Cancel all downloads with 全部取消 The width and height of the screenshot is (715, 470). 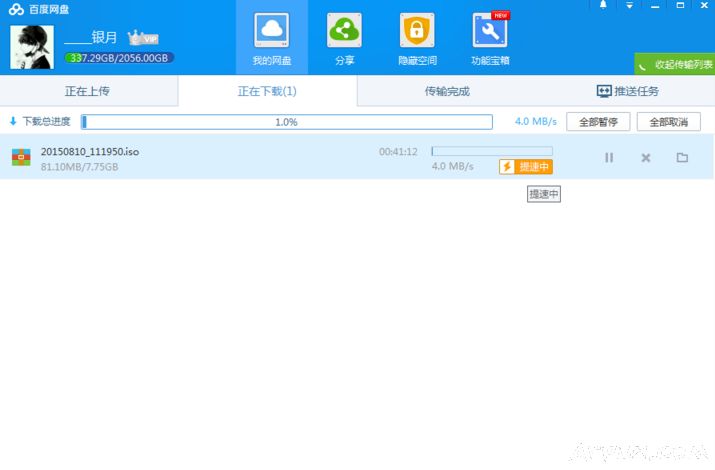pos(668,122)
